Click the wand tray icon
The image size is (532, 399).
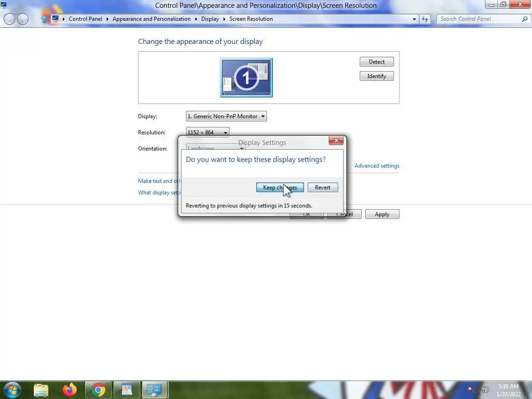(x=471, y=390)
